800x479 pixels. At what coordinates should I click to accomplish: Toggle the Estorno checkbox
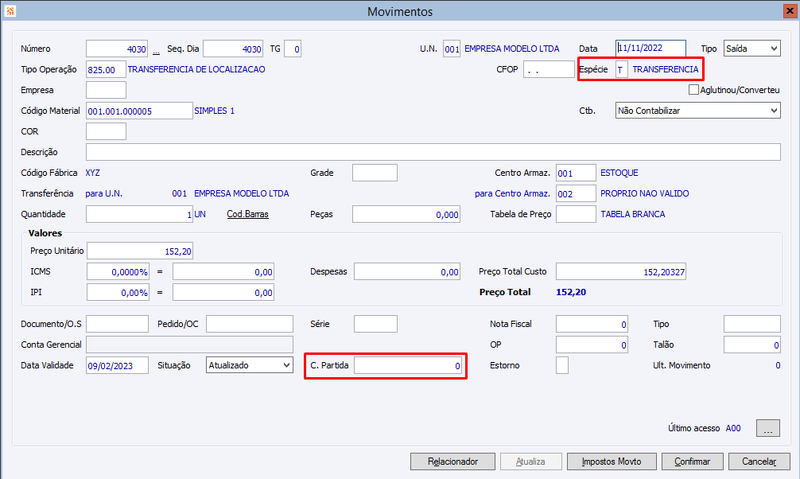click(562, 365)
